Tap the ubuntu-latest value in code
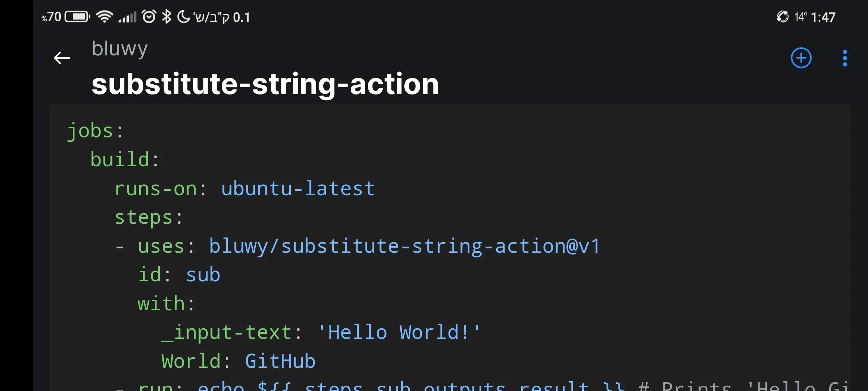 [x=298, y=189]
